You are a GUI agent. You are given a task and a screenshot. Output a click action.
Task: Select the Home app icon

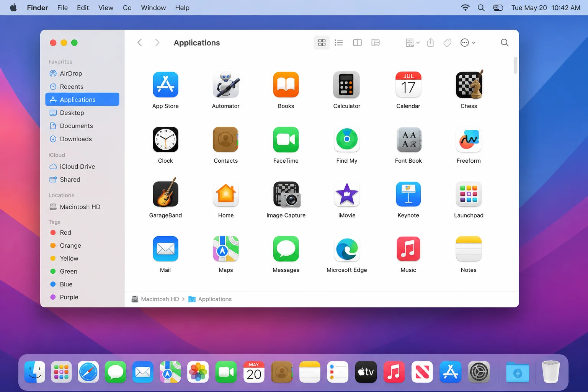point(226,194)
